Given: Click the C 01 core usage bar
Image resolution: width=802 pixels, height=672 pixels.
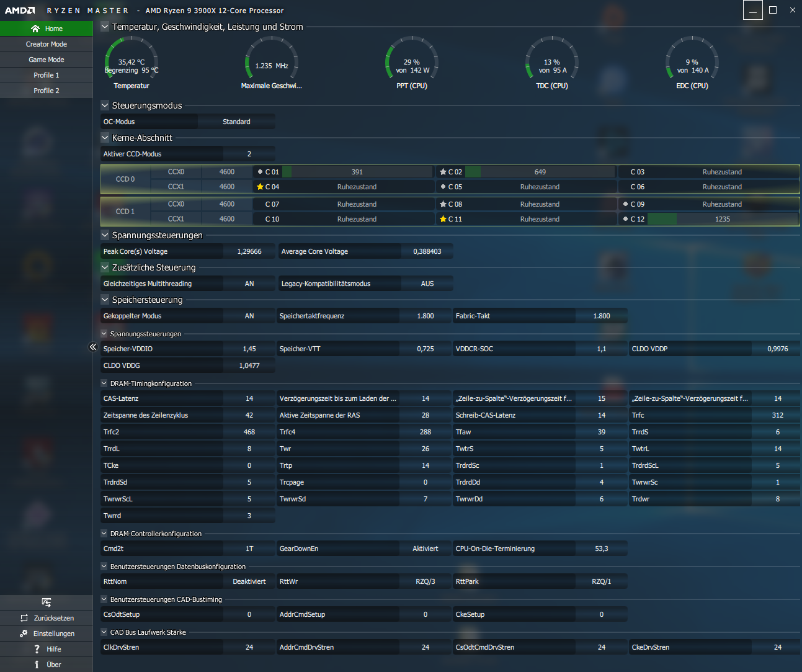Looking at the screenshot, I should (357, 172).
